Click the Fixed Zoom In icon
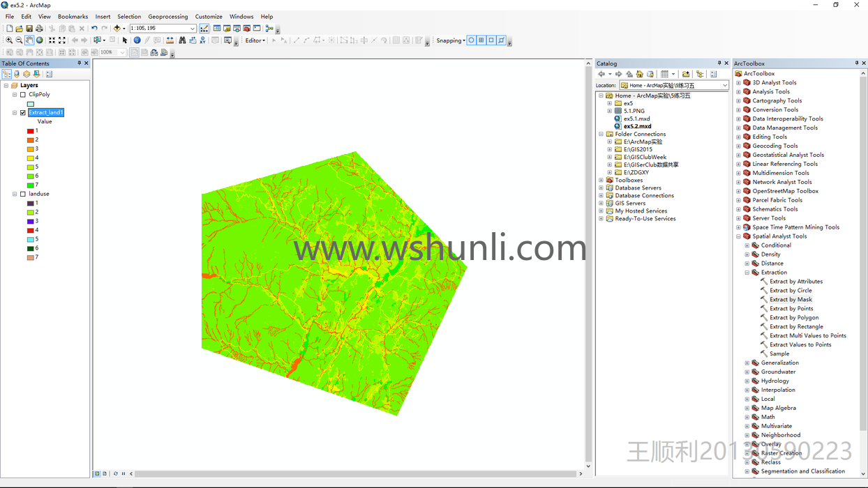Viewport: 868px width, 488px height. (52, 40)
